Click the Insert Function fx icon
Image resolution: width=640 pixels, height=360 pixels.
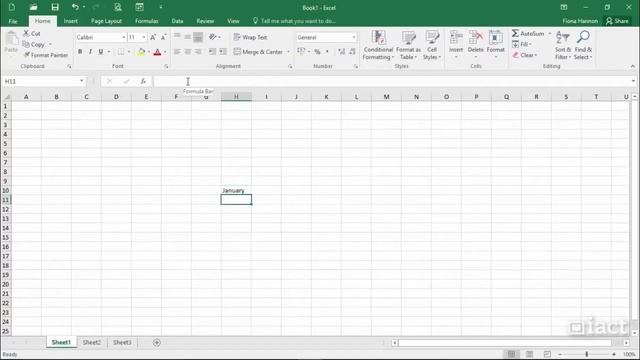pos(143,81)
